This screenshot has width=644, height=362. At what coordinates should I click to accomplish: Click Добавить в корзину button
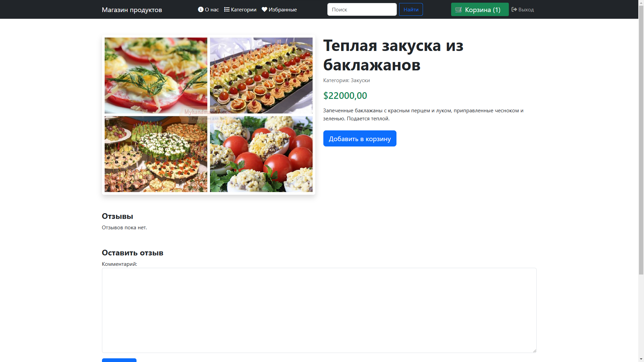click(x=360, y=138)
